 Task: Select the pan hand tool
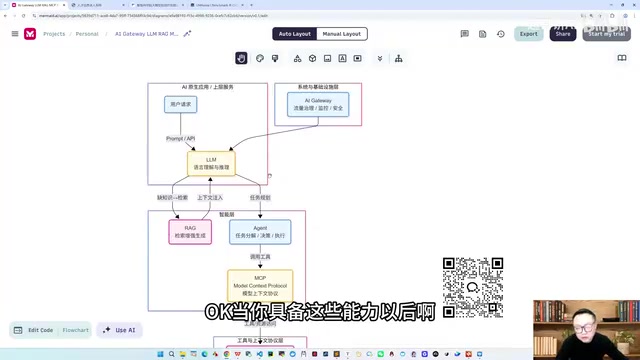[241, 58]
